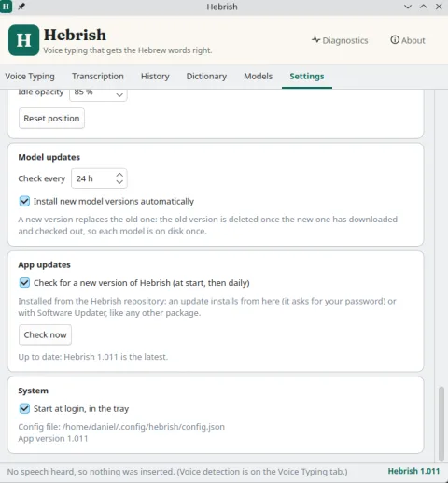448x483 pixels.
Task: Maximize the Hebrish window
Action: coord(424,7)
